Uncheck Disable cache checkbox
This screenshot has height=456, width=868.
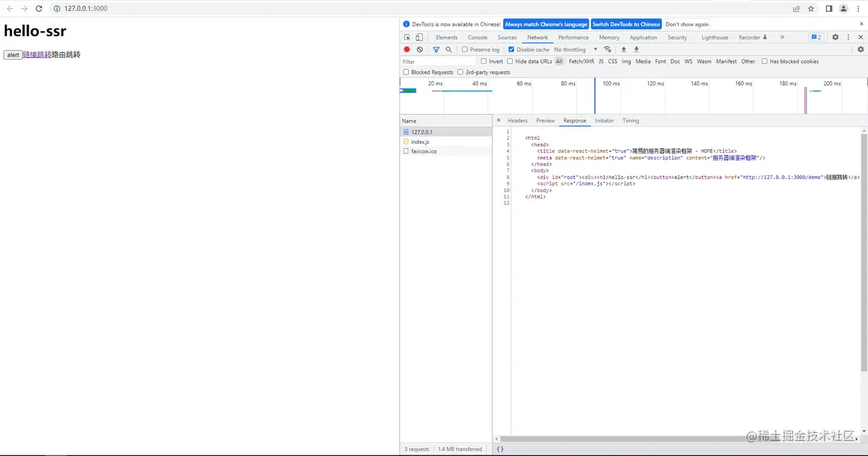coord(511,50)
